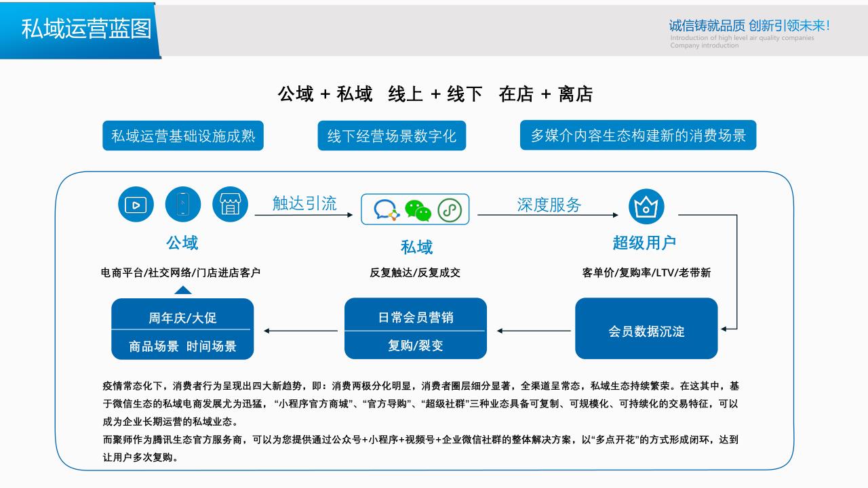Click the 触达引流 arrow label

tap(304, 203)
